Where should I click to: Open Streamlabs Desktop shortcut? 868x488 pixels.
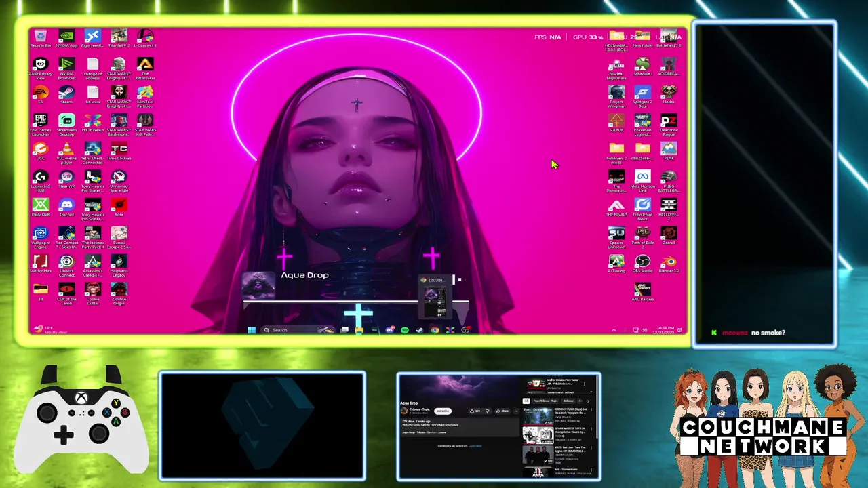66,125
